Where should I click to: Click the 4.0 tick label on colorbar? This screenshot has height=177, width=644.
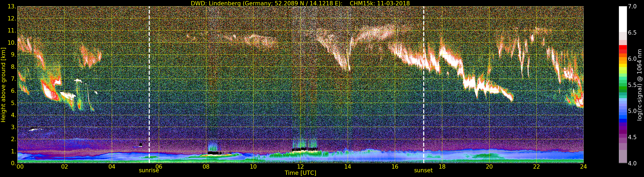click(632, 163)
